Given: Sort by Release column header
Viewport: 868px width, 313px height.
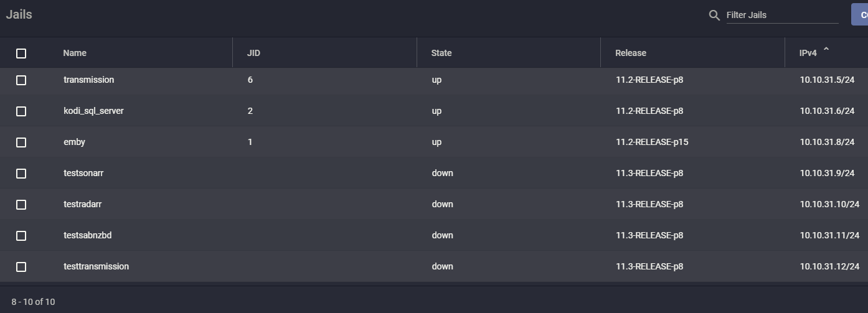Looking at the screenshot, I should tap(631, 53).
